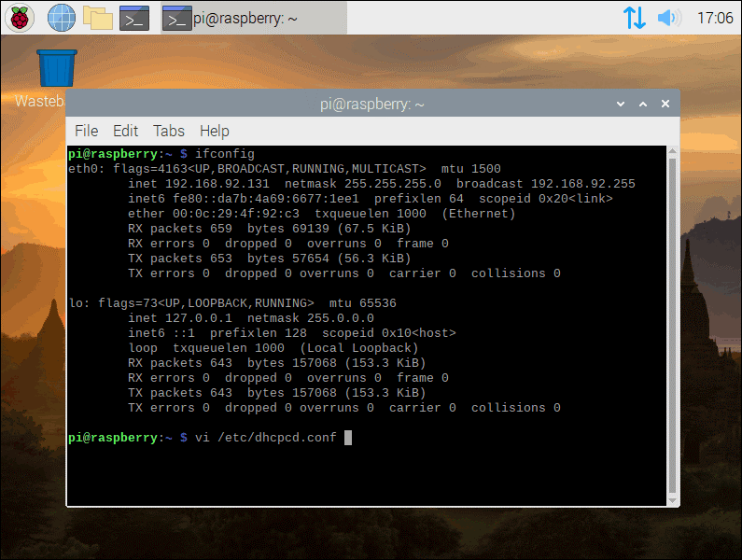
Task: Click the terminal scrollbar down arrow
Action: pyautogui.click(x=672, y=500)
